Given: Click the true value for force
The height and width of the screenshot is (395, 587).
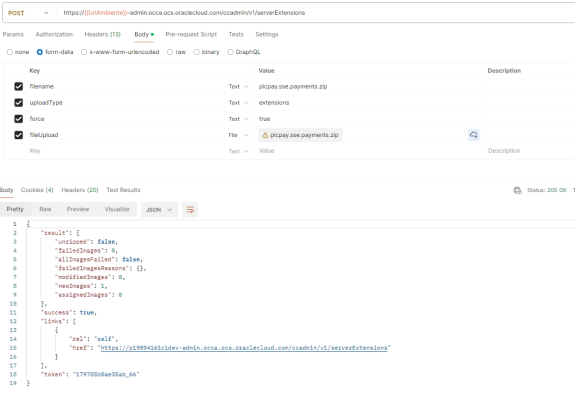Looking at the screenshot, I should click(x=264, y=119).
